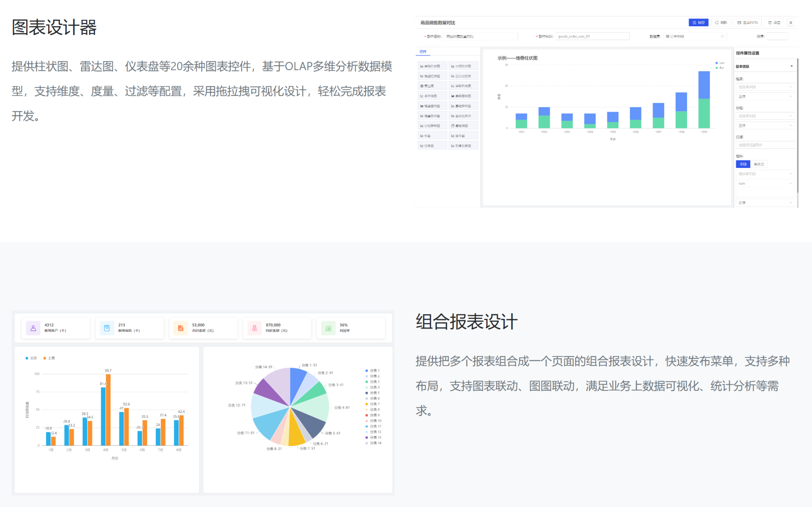Click the blue 213 card icon
The height and width of the screenshot is (507, 812).
(107, 328)
